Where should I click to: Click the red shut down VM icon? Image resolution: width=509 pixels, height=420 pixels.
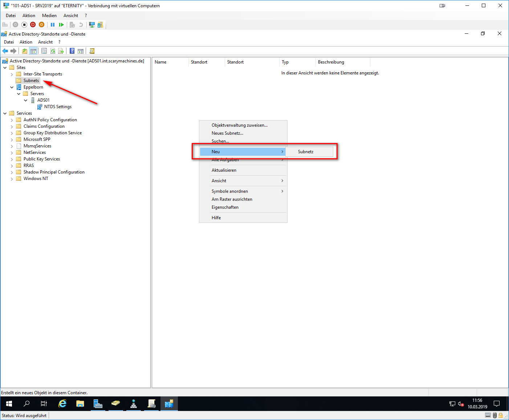(33, 25)
